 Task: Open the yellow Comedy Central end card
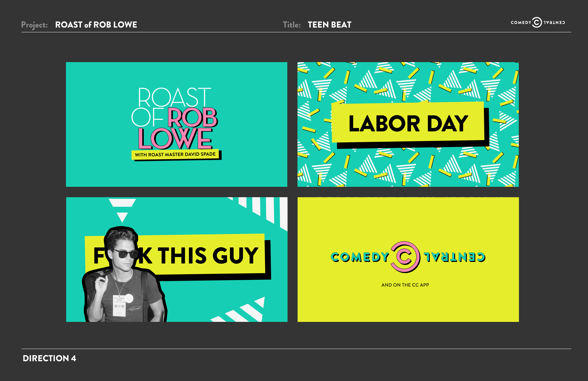point(408,260)
